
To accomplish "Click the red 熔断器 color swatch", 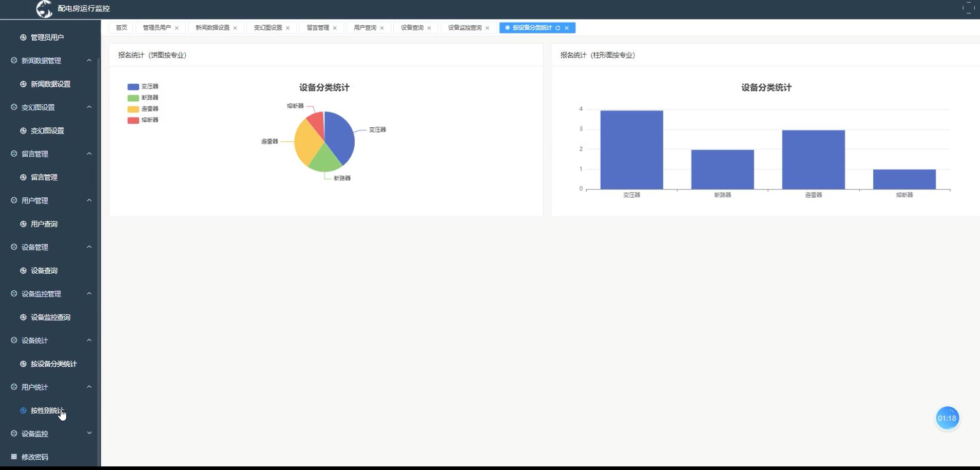I will pyautogui.click(x=132, y=120).
